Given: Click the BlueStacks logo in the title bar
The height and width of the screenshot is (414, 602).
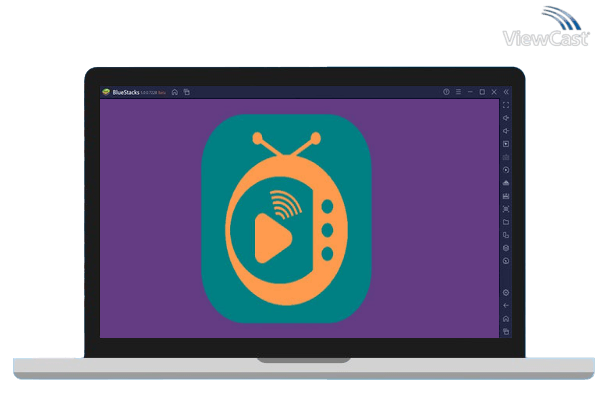Looking at the screenshot, I should [x=106, y=92].
